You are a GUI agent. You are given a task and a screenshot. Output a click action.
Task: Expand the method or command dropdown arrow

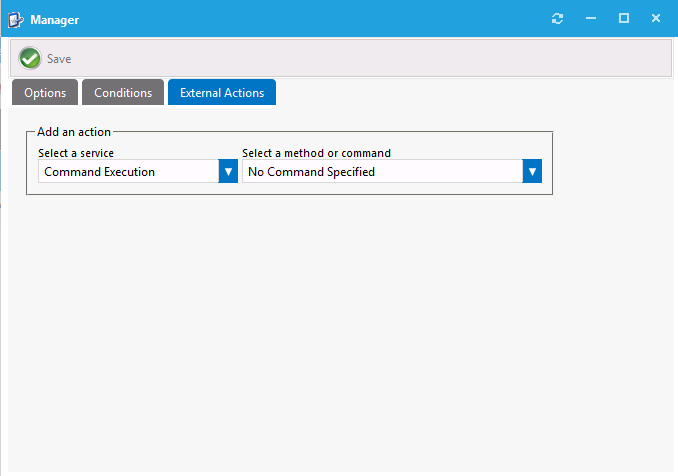point(532,172)
